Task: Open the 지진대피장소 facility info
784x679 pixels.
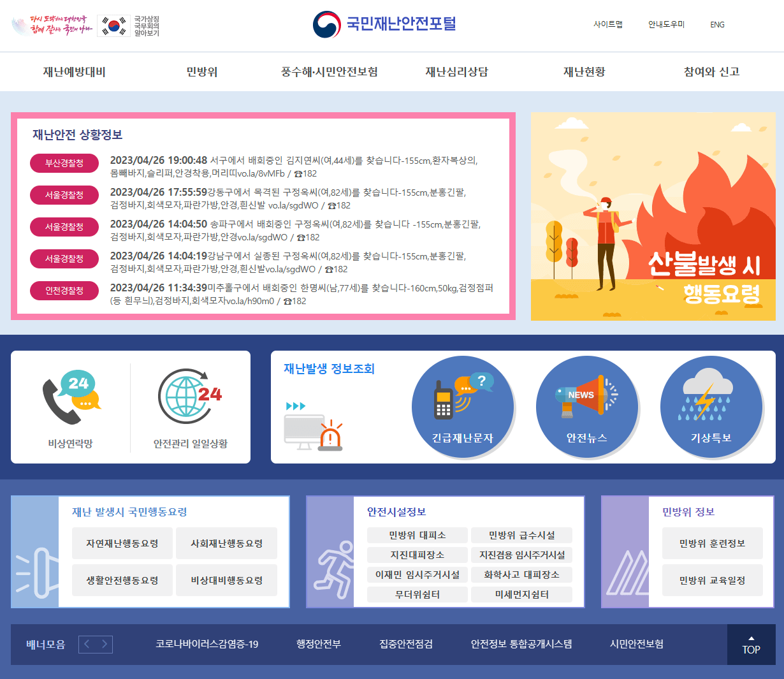Action: pos(417,555)
